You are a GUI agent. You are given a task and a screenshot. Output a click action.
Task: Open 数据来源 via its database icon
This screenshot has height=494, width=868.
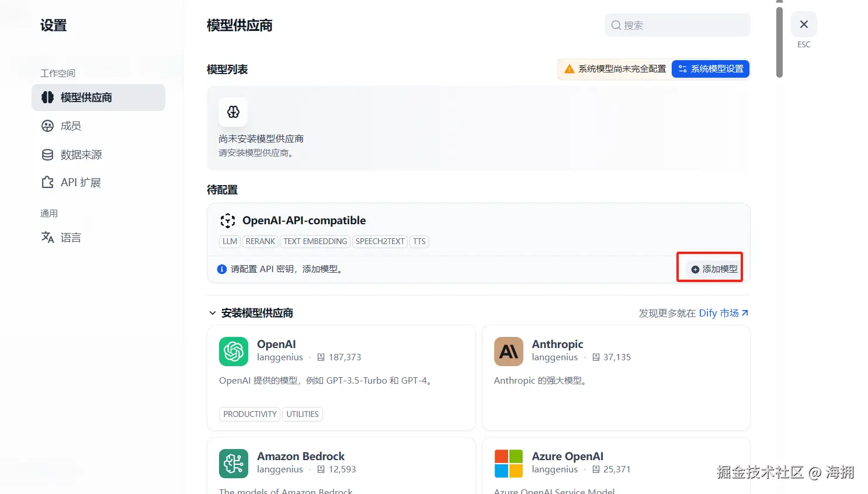(47, 154)
